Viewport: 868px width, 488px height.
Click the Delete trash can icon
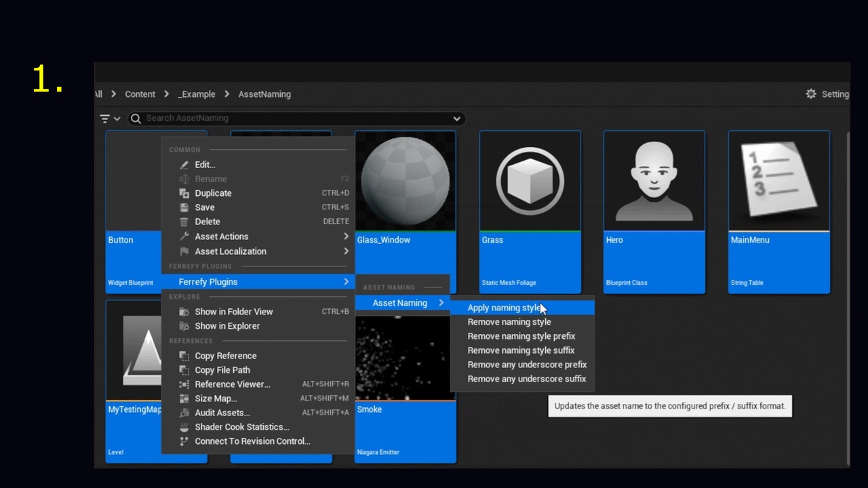click(184, 222)
